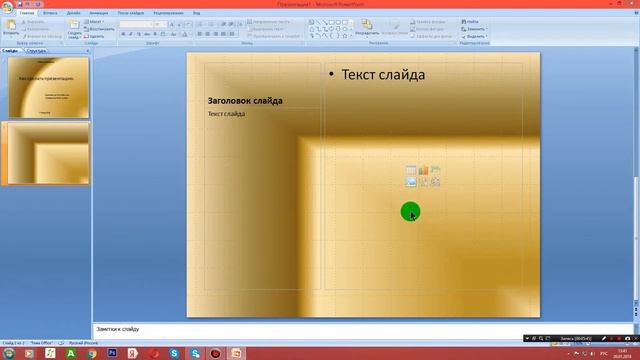The image size is (640, 360).
Task: Insert a chart via the placeholder icon
Action: click(423, 169)
